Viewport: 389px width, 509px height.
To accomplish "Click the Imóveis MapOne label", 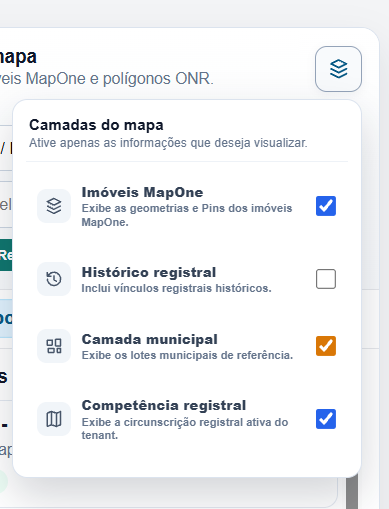I will (x=142, y=192).
